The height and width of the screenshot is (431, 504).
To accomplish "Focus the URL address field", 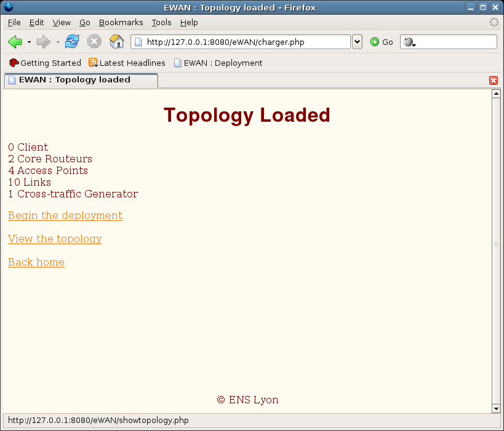I will click(x=240, y=42).
